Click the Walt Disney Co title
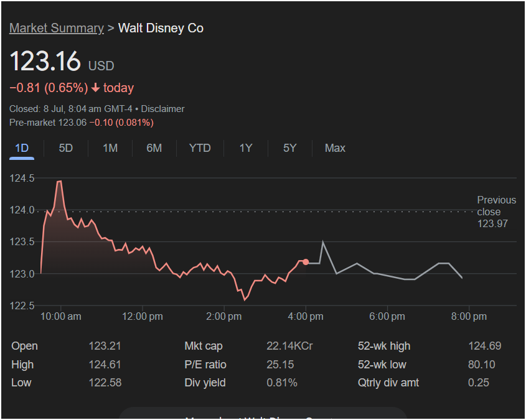The height and width of the screenshot is (420, 526). click(x=161, y=28)
